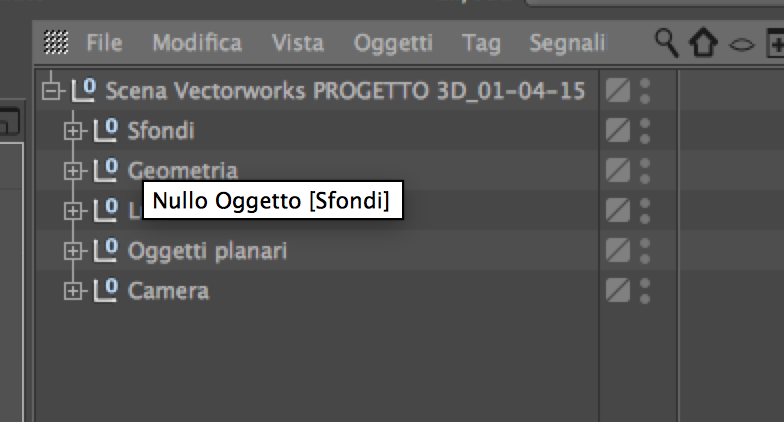This screenshot has height=422, width=784.
Task: Click the null object icon beside Sfondi
Action: 105,130
